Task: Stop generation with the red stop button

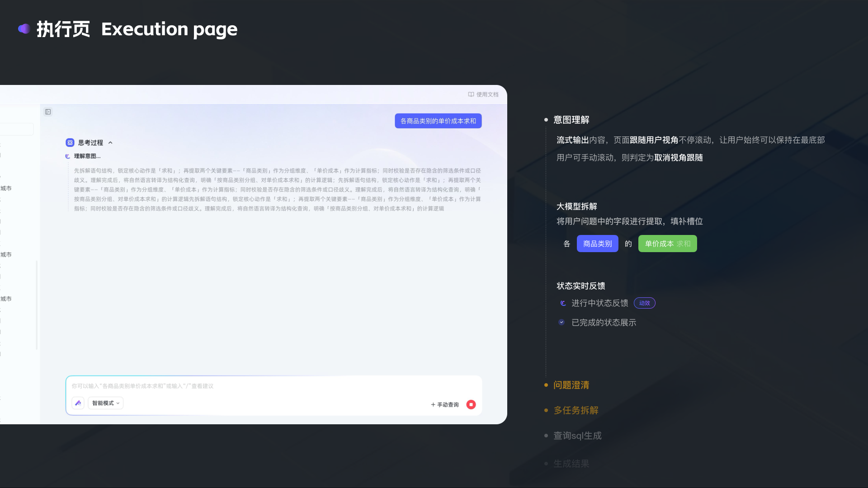Action: point(471,404)
